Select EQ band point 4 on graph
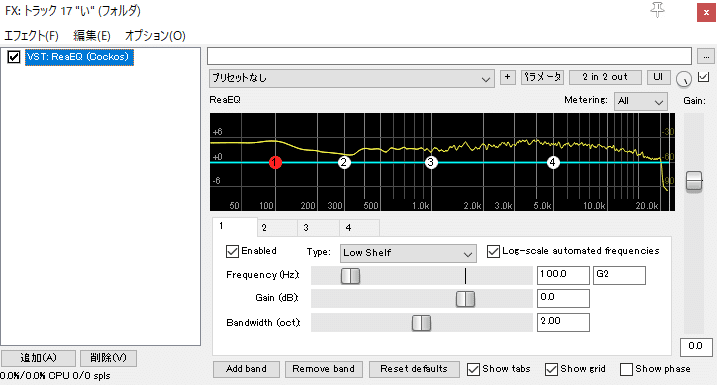Image resolution: width=717 pixels, height=385 pixels. pyautogui.click(x=553, y=162)
